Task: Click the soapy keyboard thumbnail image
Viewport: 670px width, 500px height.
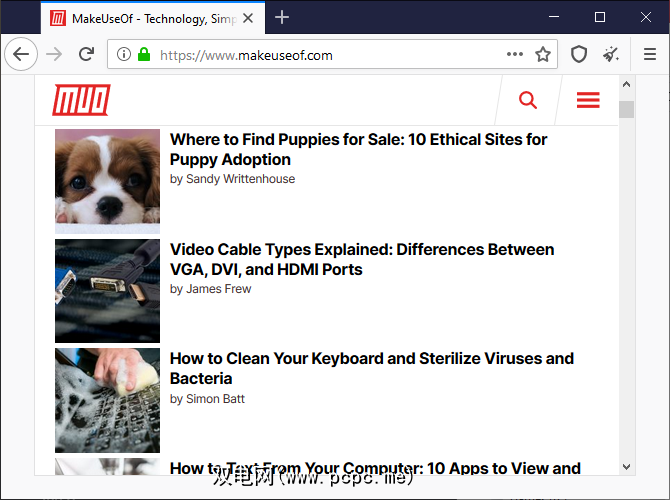Action: click(107, 400)
